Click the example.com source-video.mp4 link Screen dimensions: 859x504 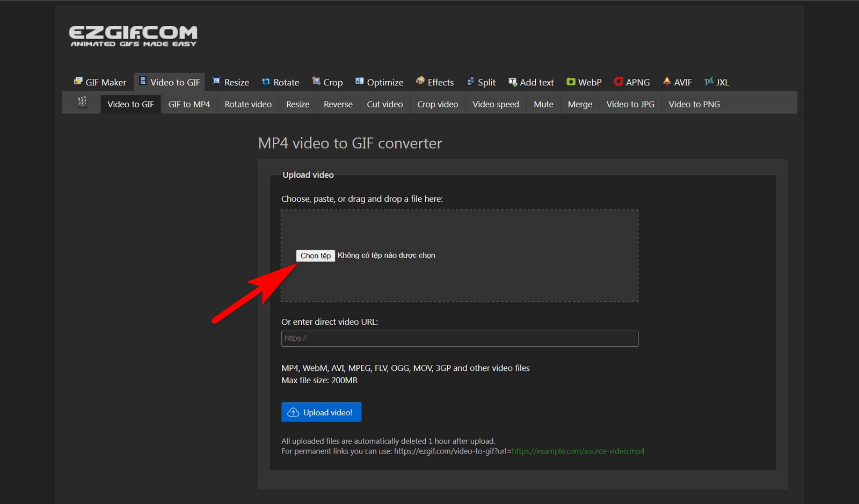pos(578,451)
